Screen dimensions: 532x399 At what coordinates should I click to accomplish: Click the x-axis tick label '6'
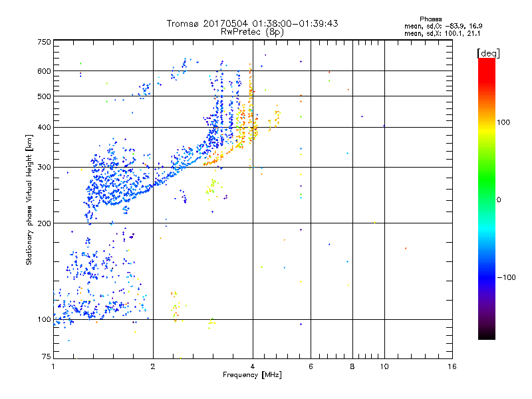tap(311, 366)
